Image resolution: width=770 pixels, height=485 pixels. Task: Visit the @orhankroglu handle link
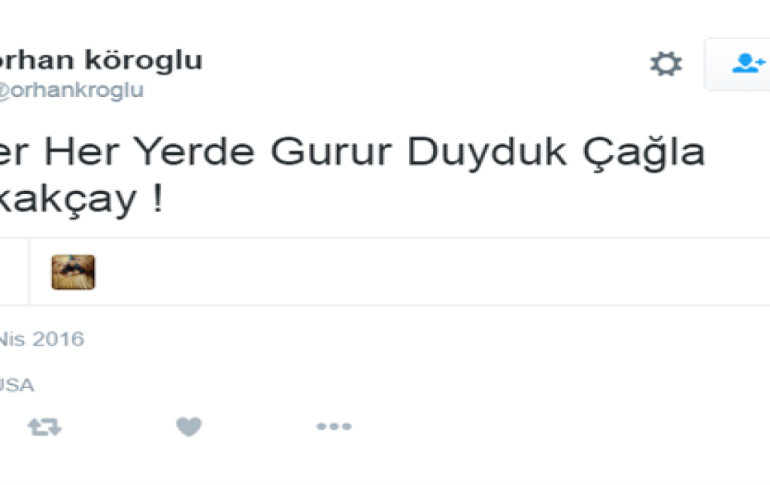click(71, 90)
